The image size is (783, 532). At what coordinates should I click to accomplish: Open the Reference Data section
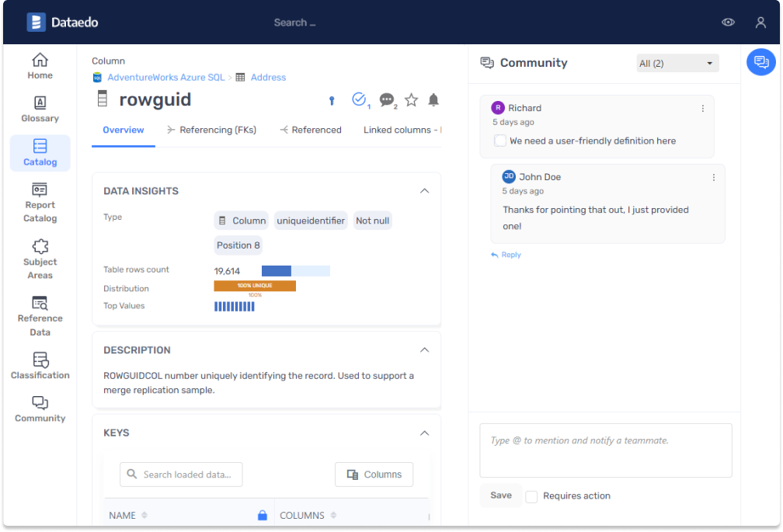coord(40,315)
